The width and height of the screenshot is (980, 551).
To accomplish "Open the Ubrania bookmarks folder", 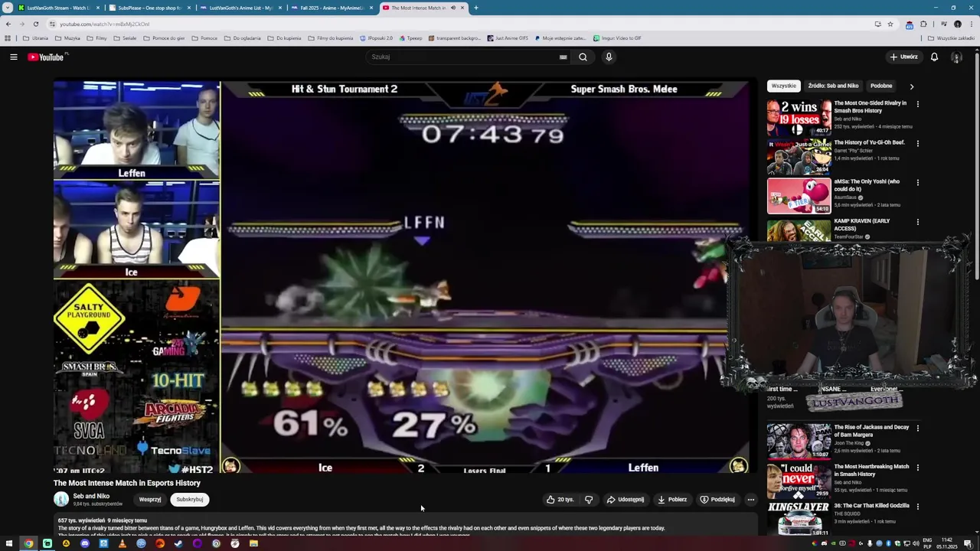I will [x=36, y=37].
